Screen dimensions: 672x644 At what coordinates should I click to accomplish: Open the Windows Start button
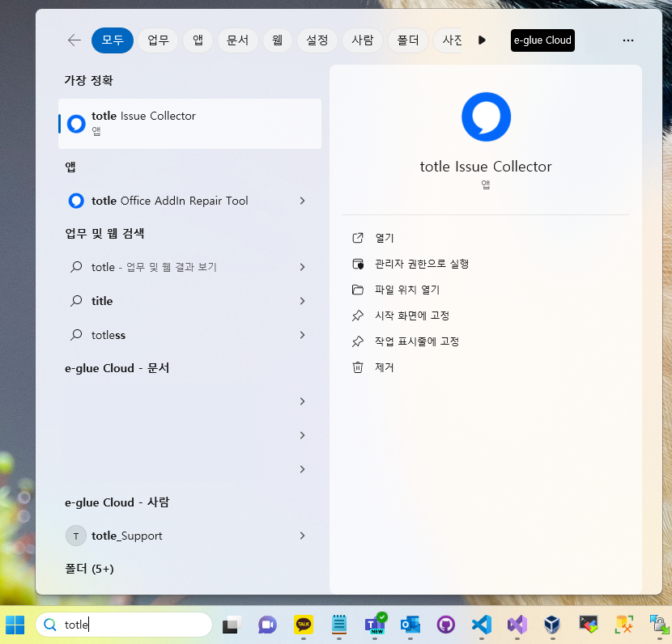[x=15, y=625]
